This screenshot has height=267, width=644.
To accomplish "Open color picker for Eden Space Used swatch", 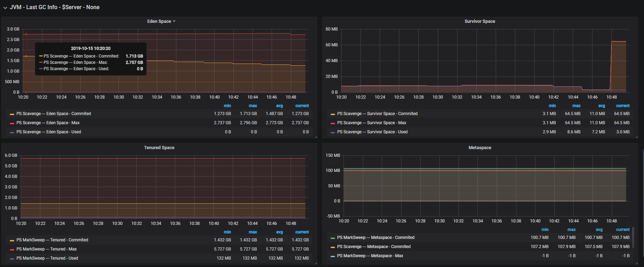I will coord(12,132).
